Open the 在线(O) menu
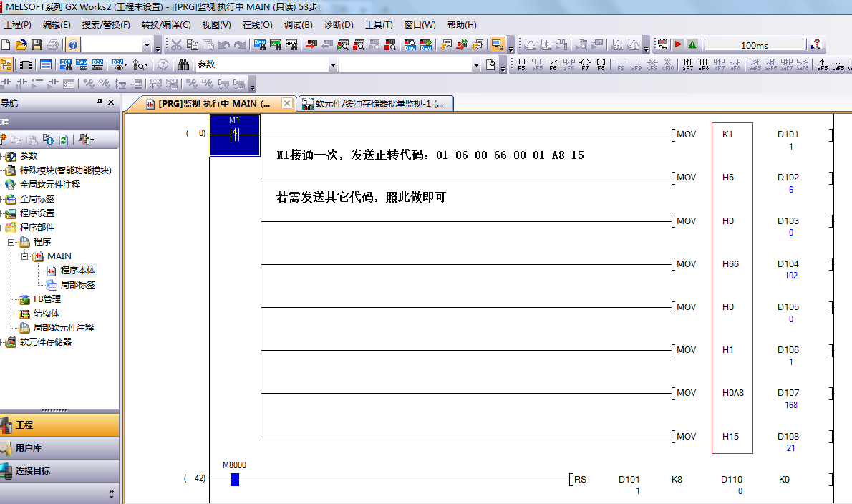The width and height of the screenshot is (852, 504). [x=257, y=25]
